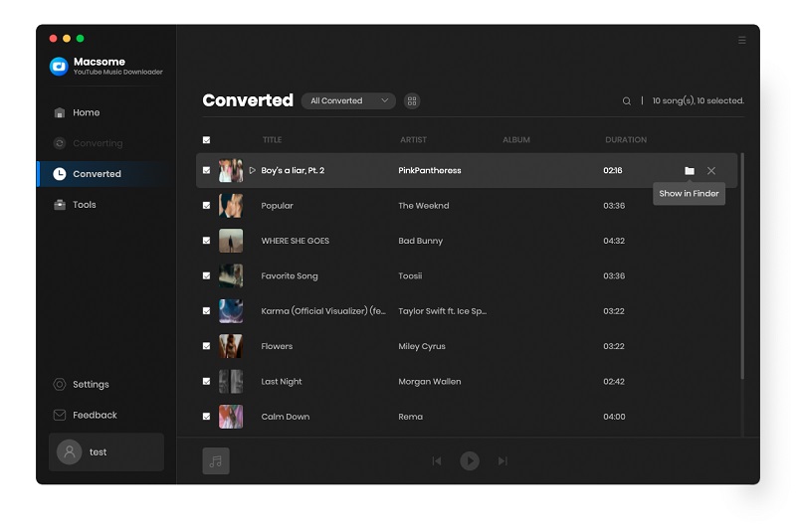Click the Converted clock icon
796x532 pixels.
pyautogui.click(x=60, y=174)
